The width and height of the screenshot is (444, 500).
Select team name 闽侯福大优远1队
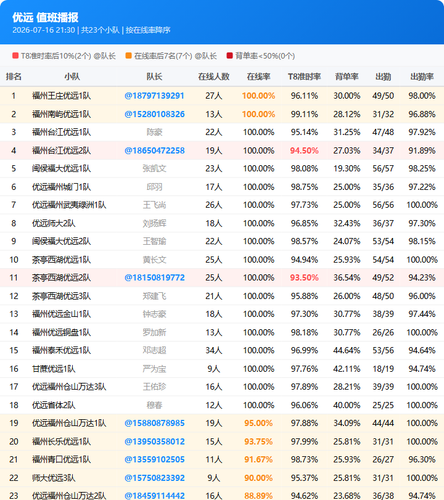point(61,169)
